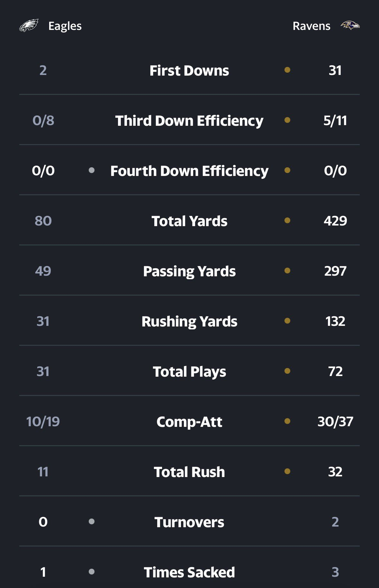This screenshot has width=379, height=588.
Task: Click gold dot next to Third Down Efficiency
Action: click(287, 120)
